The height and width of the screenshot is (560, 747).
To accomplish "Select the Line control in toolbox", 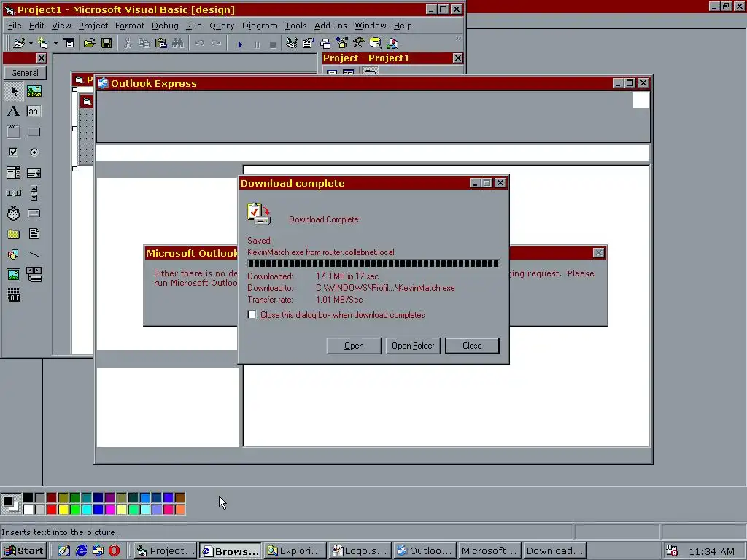I will tap(34, 254).
